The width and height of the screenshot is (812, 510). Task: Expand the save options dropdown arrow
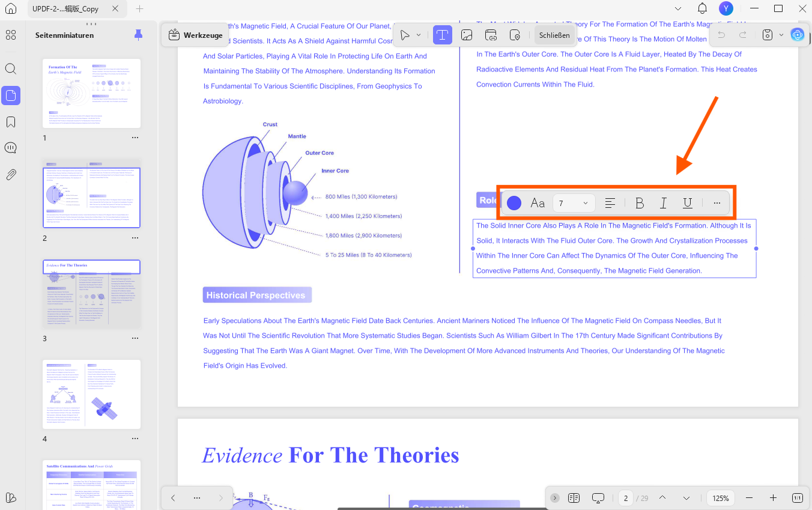(x=781, y=35)
